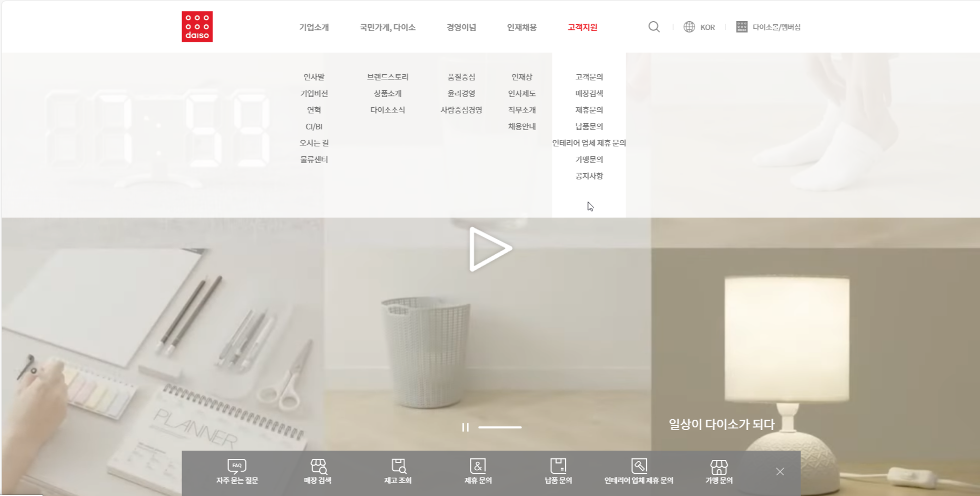The image size is (980, 496).
Task: Select 가맹문의 submenu item
Action: coord(589,159)
